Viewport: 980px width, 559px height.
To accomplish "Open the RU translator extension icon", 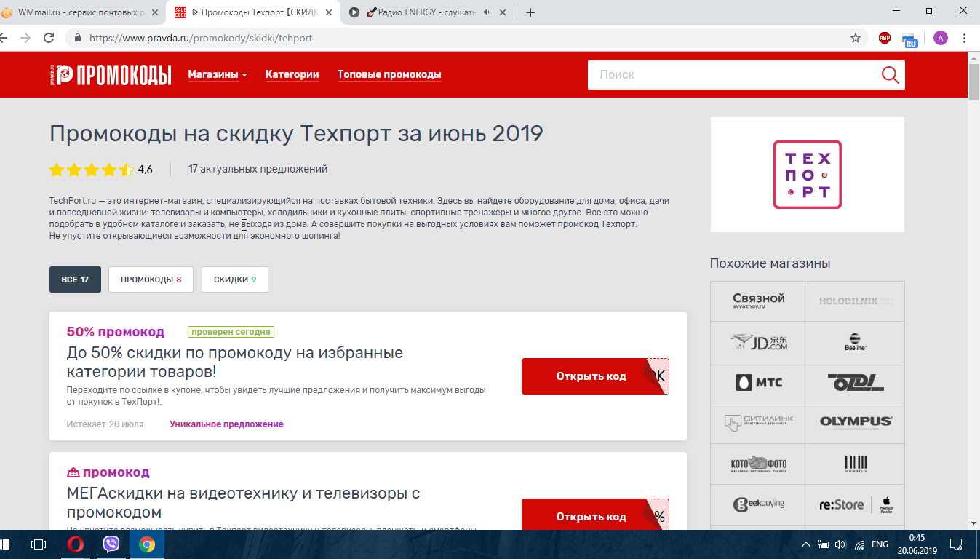I will [909, 39].
